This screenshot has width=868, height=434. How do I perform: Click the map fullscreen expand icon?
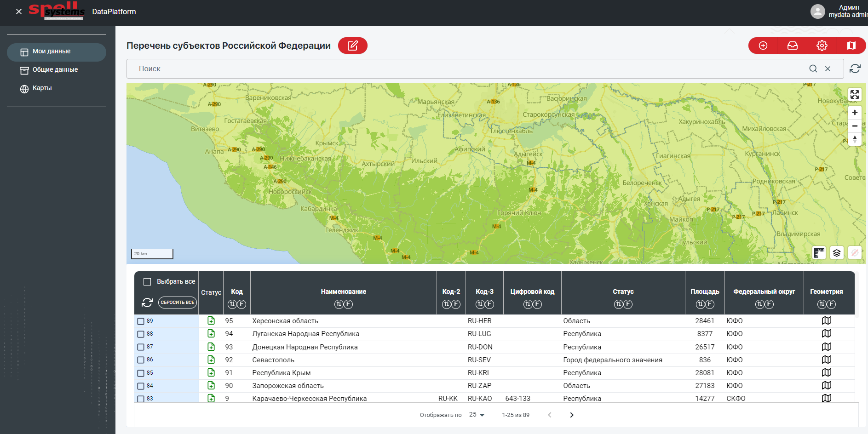[855, 95]
